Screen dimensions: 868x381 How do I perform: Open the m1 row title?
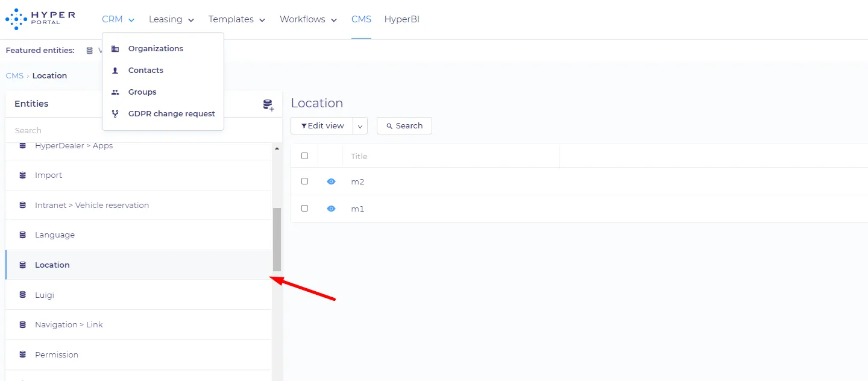pyautogui.click(x=357, y=209)
